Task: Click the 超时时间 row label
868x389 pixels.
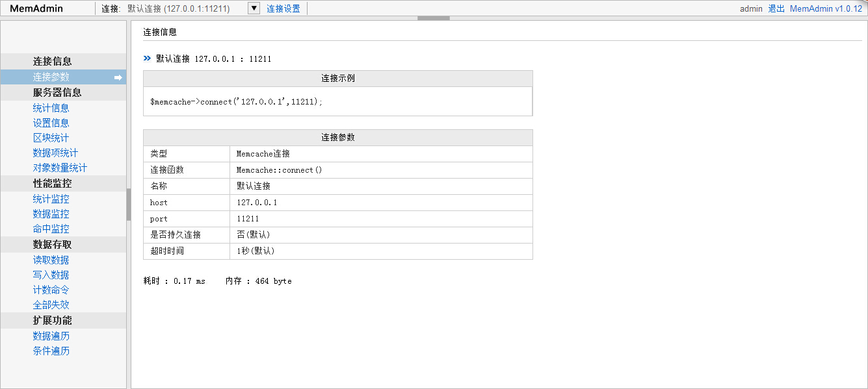Action: pyautogui.click(x=167, y=251)
